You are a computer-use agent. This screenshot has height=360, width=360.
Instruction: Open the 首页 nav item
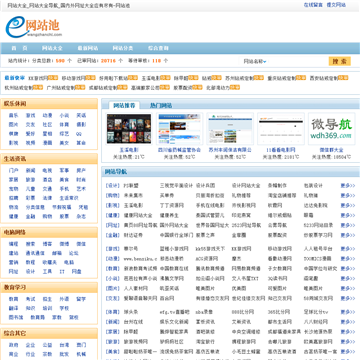click(19, 48)
